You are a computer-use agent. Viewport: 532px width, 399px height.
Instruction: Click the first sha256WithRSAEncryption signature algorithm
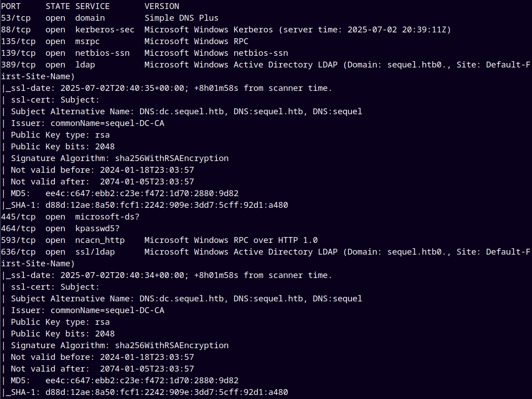171,158
